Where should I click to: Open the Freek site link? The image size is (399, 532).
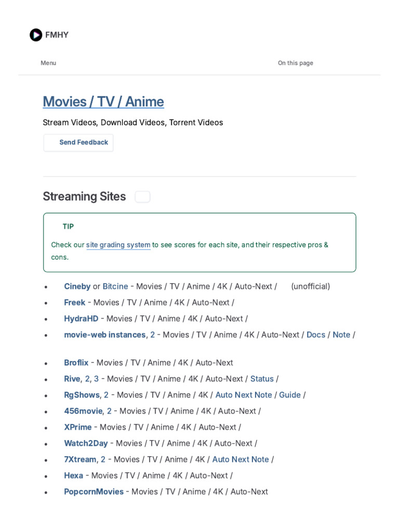[x=74, y=302]
